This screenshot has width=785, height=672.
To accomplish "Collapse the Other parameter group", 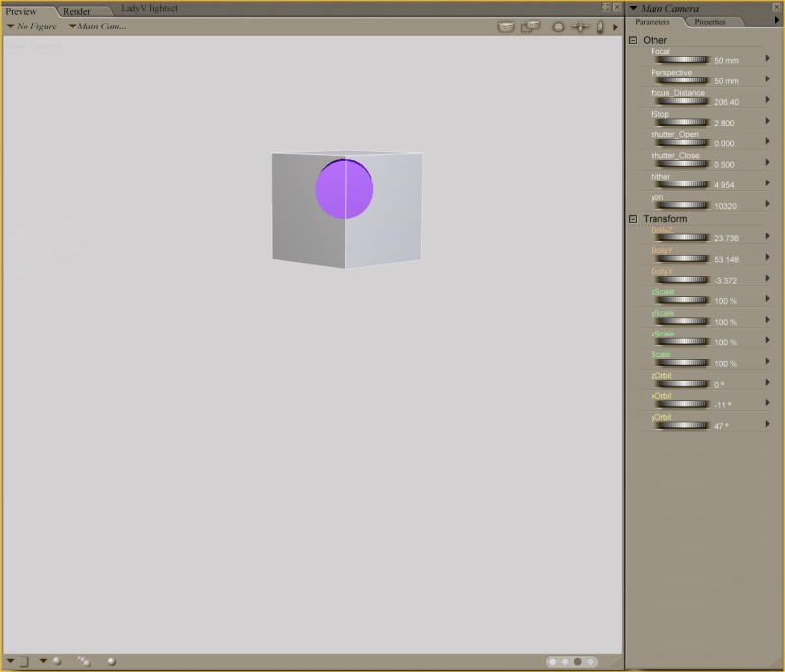I will tap(633, 40).
